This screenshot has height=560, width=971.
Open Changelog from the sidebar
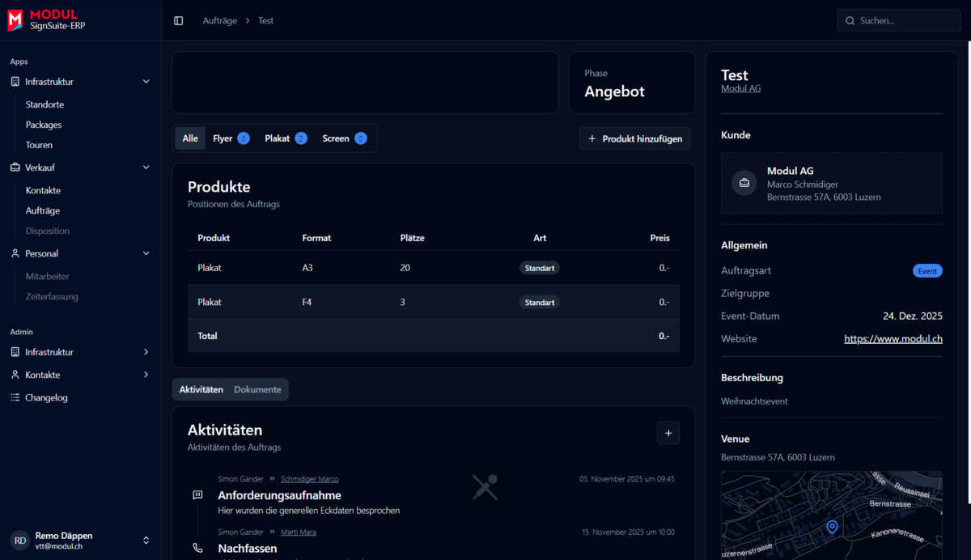coord(46,397)
